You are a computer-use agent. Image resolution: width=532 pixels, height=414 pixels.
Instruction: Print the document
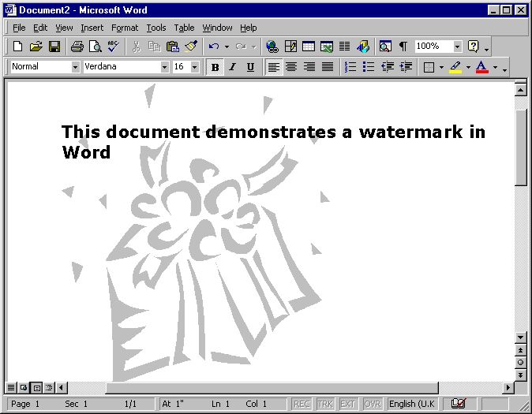(x=77, y=46)
